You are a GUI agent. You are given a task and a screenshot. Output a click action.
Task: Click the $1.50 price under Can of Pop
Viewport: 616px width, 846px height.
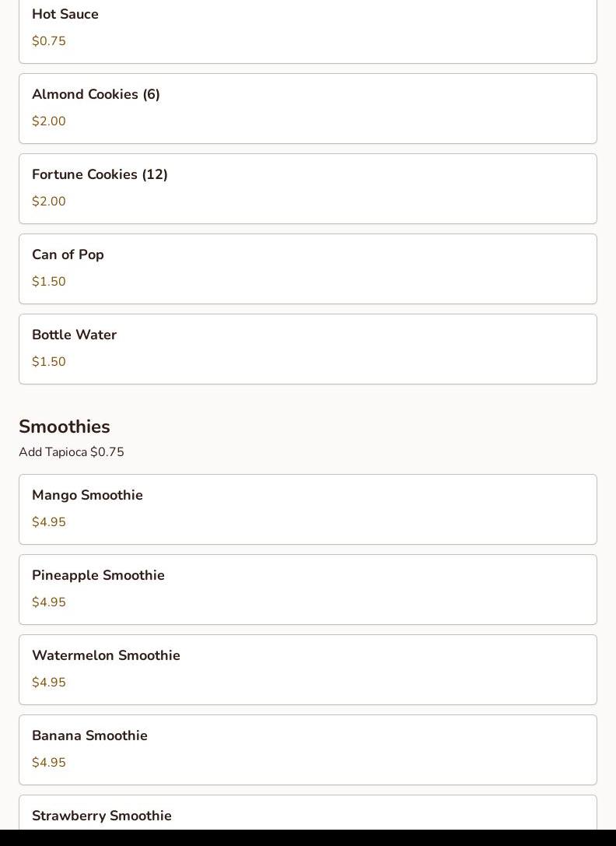click(49, 282)
